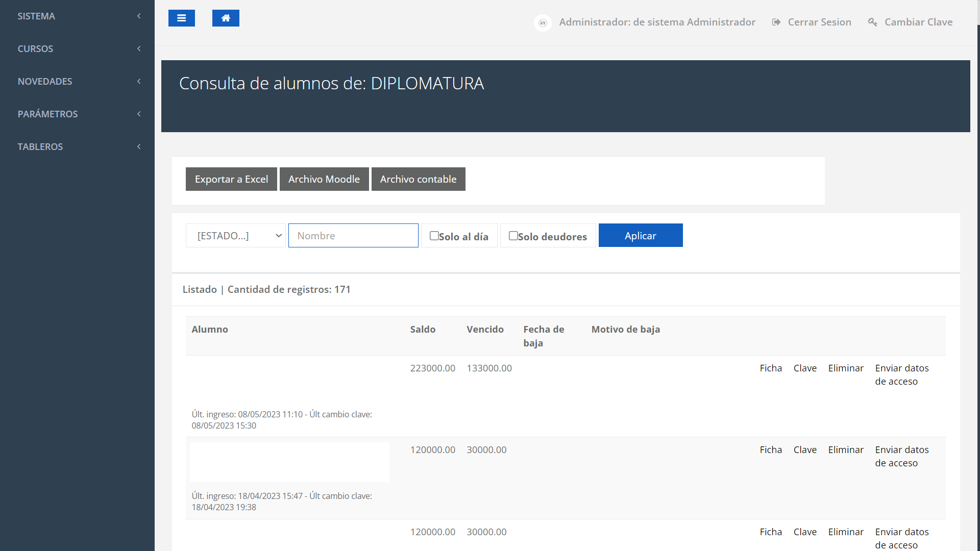Screen dimensions: 980x551
Task: Click Archivo Moodle button
Action: tap(324, 179)
